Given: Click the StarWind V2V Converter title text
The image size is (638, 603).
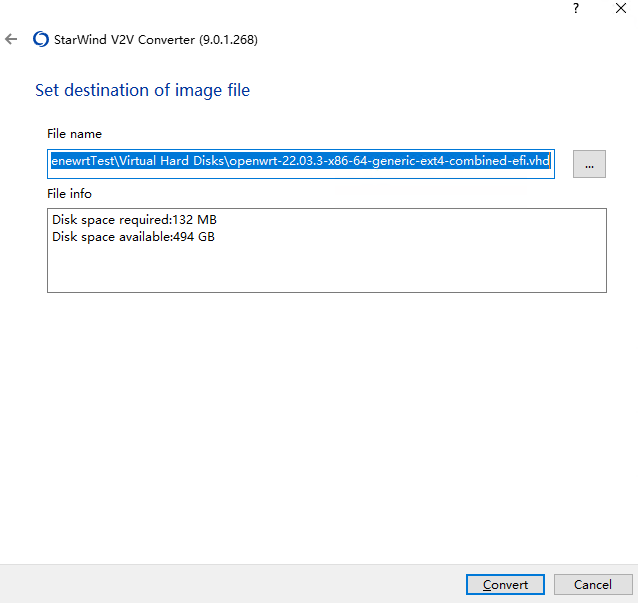Looking at the screenshot, I should click(156, 40).
